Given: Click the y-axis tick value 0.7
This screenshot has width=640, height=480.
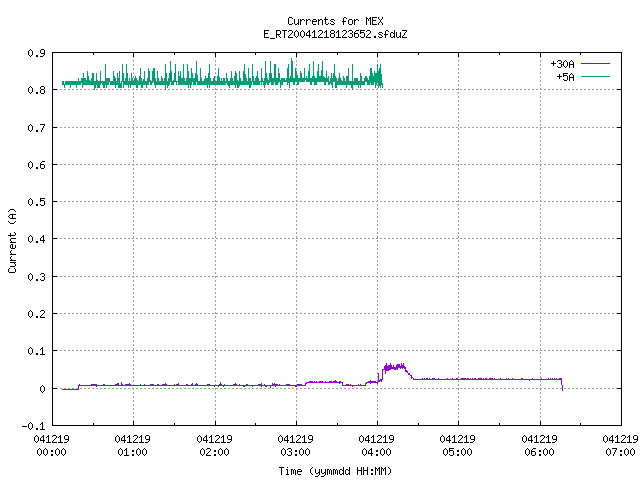Looking at the screenshot, I should 36,128.
